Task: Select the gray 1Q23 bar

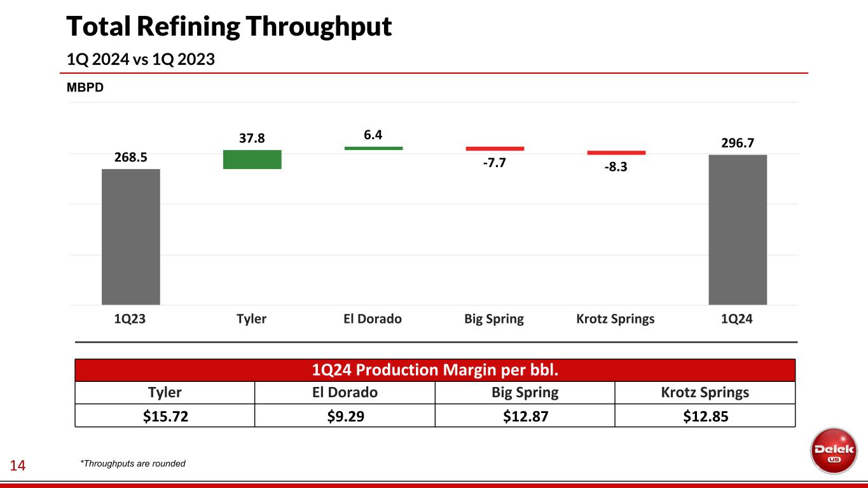Action: click(x=130, y=236)
